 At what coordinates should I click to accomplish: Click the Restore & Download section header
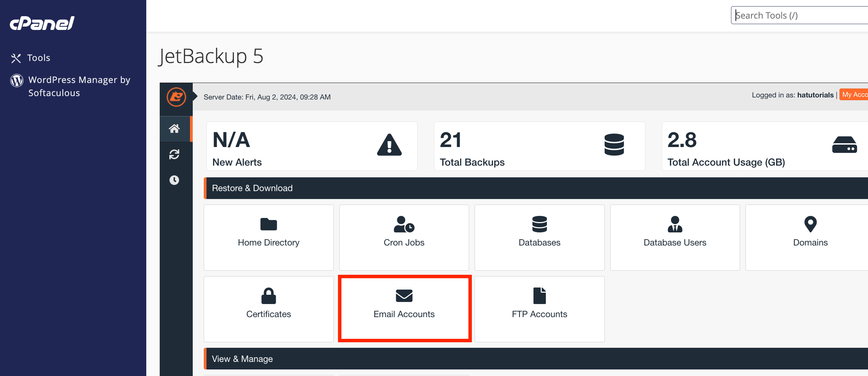click(536, 188)
